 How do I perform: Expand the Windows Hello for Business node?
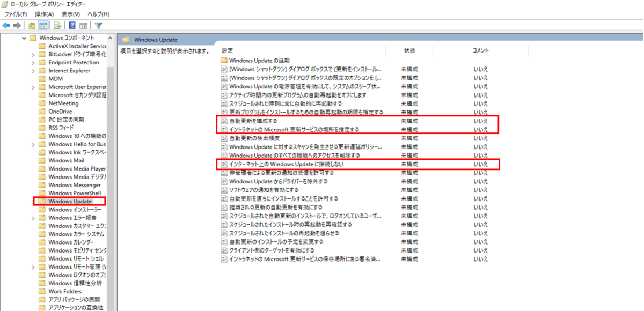coord(33,144)
